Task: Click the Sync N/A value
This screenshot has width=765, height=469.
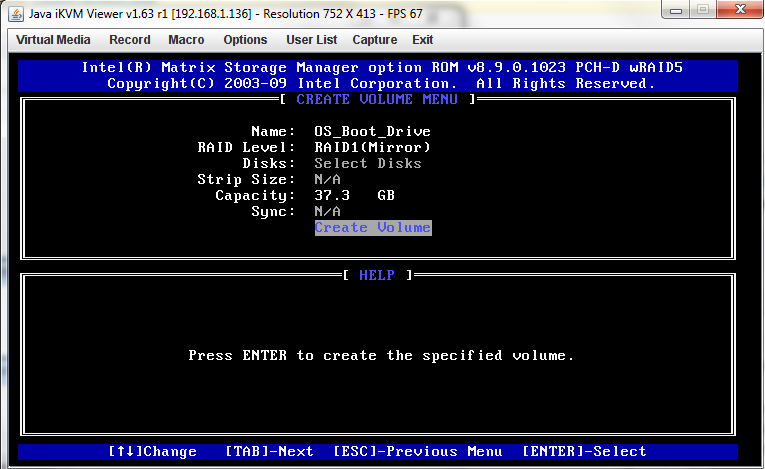Action: (327, 212)
